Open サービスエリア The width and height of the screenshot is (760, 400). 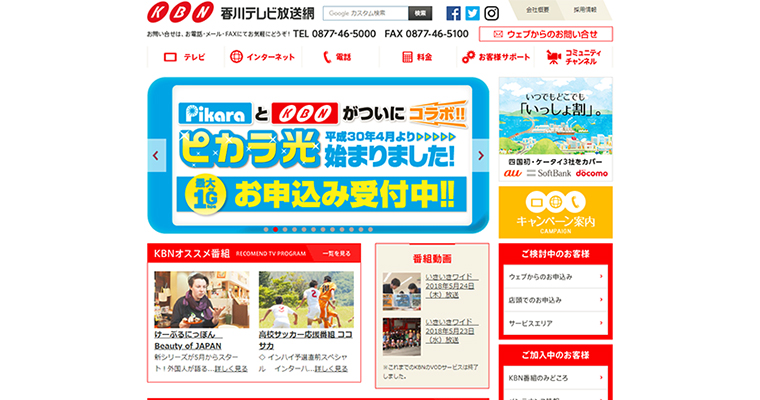click(x=555, y=323)
